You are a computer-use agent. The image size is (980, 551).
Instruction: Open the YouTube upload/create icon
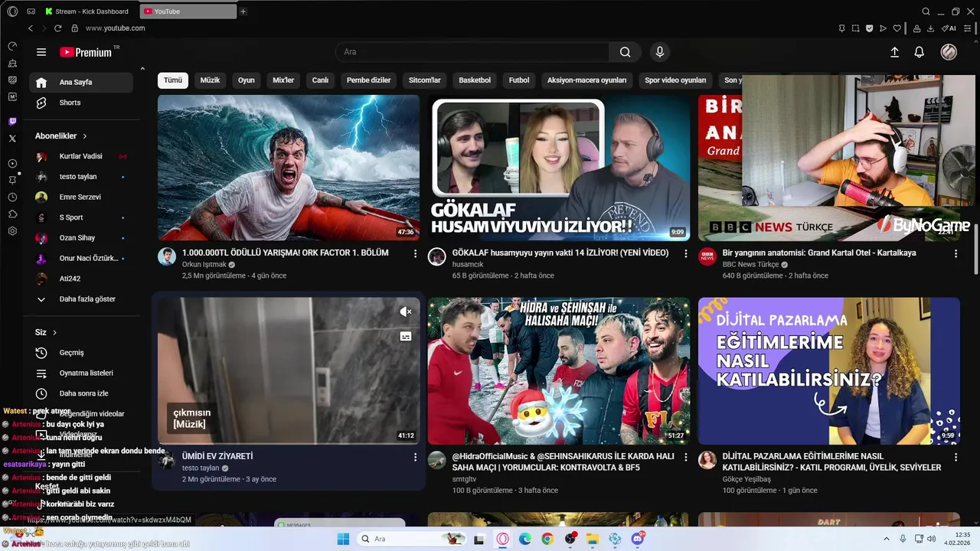click(x=894, y=52)
